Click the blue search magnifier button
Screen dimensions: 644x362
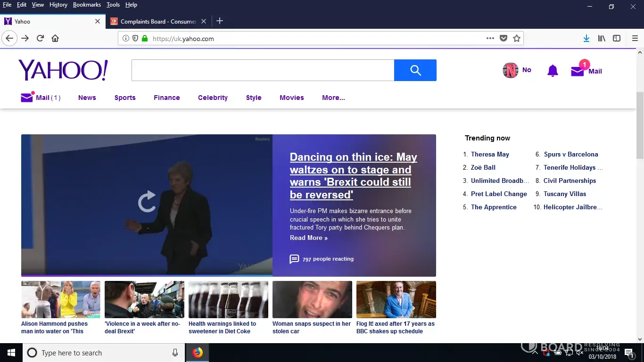415,70
